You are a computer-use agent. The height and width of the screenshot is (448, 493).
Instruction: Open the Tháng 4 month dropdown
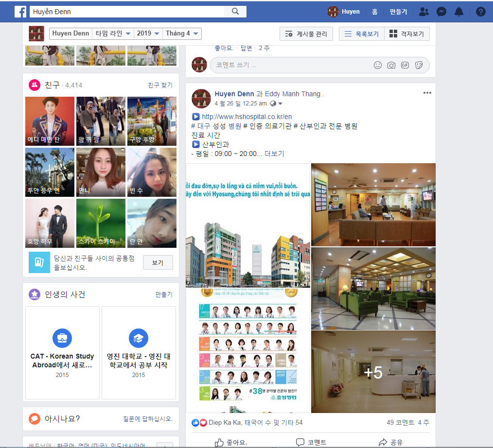[x=182, y=34]
